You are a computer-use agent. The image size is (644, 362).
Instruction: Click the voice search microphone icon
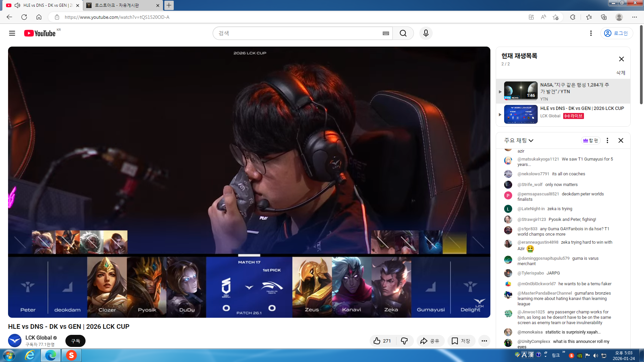pos(426,33)
